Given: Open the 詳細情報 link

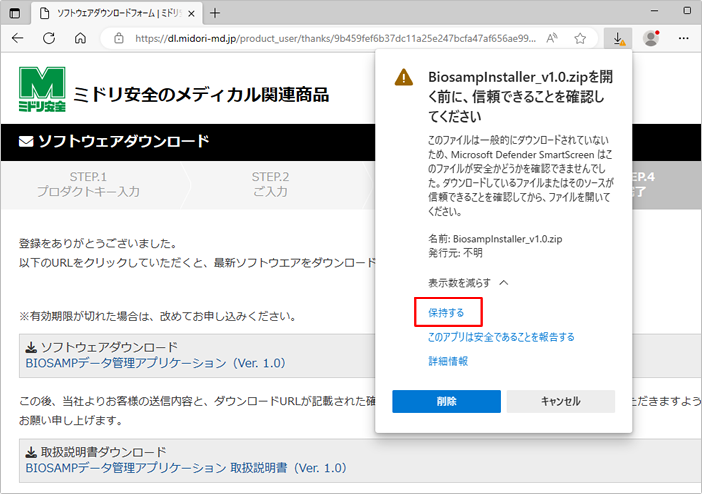Looking at the screenshot, I should 448,361.
